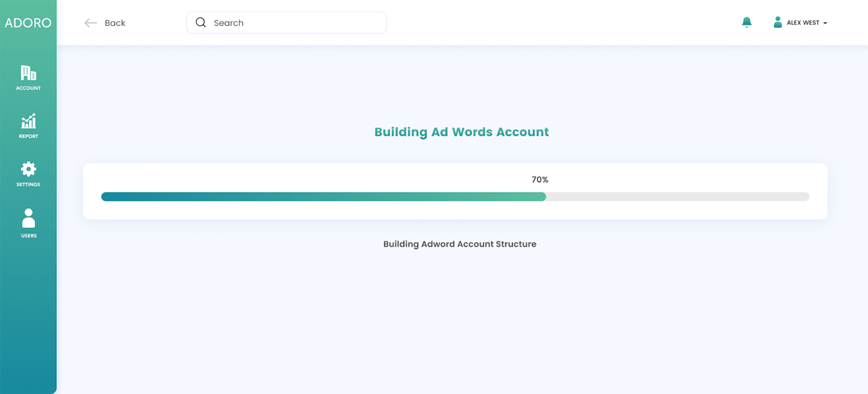Click the magnifying glass search icon
Viewport: 868px width, 394px height.
pyautogui.click(x=200, y=22)
